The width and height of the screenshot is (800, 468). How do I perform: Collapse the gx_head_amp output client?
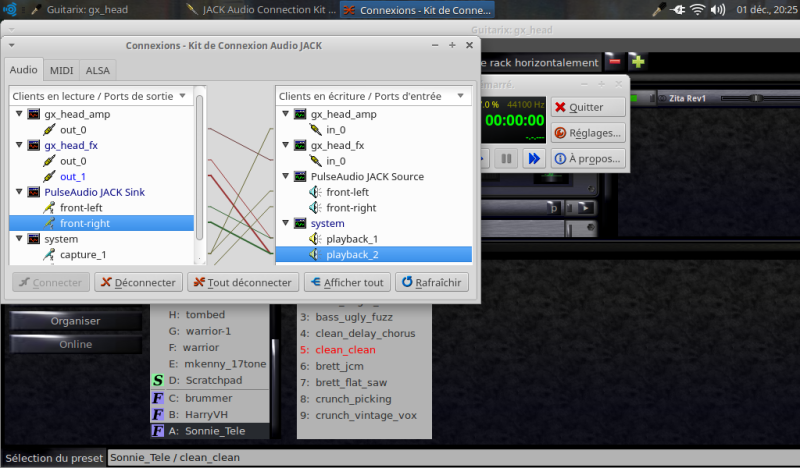(19, 114)
